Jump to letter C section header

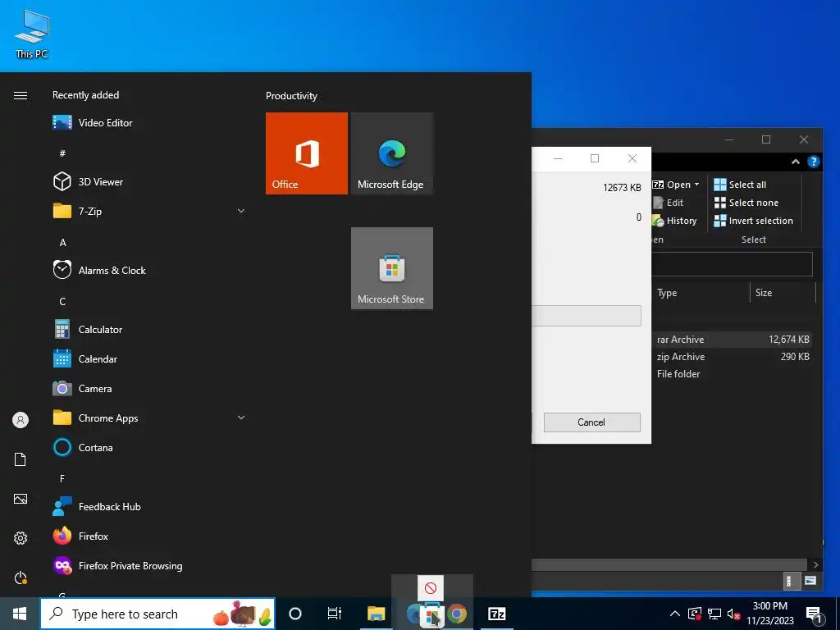(62, 302)
